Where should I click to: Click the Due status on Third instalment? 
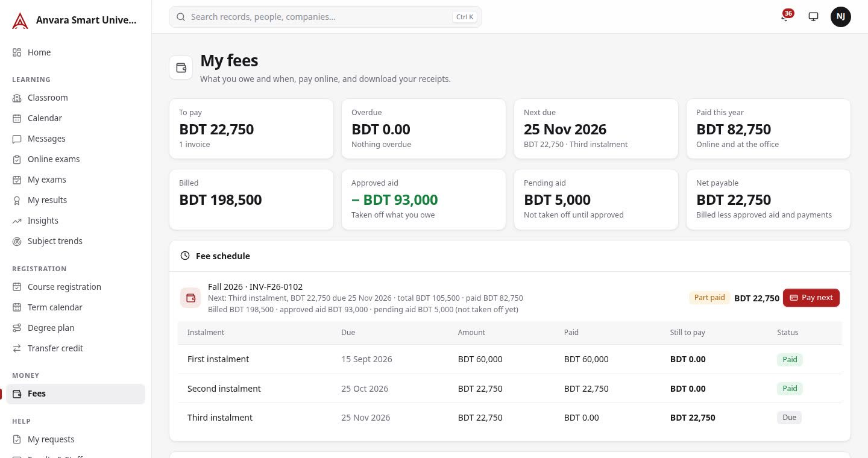pos(789,418)
